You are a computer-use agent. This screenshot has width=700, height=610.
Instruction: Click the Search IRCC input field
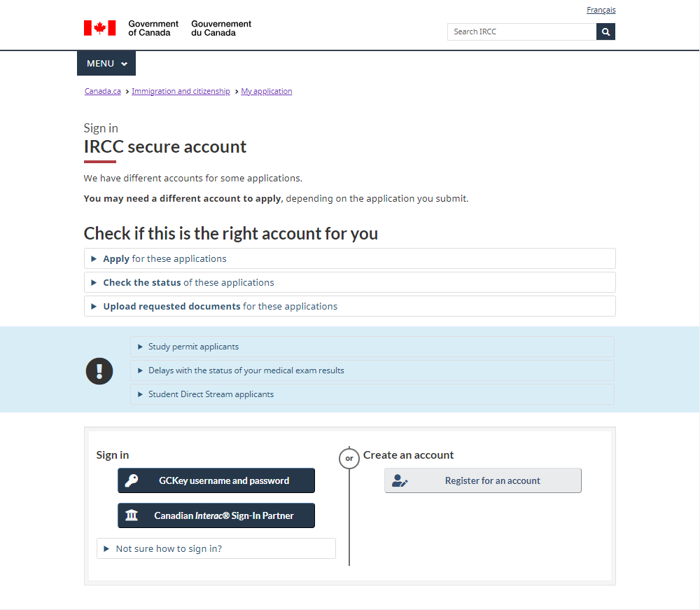pyautogui.click(x=521, y=32)
